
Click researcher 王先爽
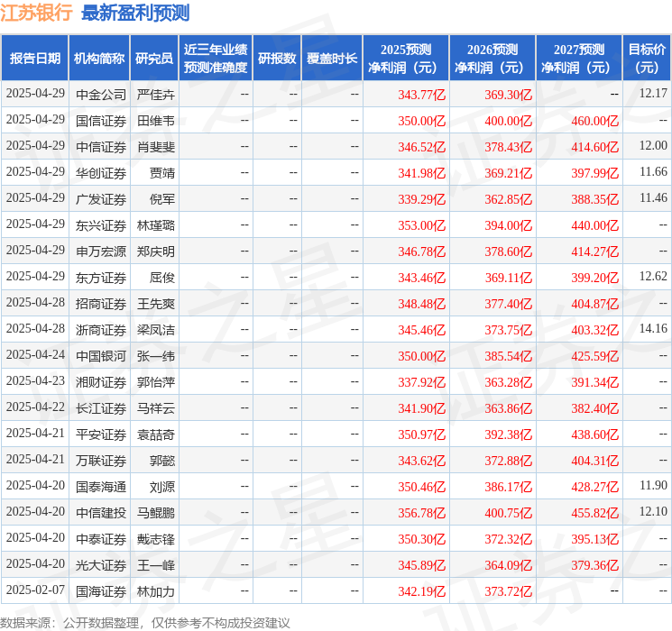(156, 304)
